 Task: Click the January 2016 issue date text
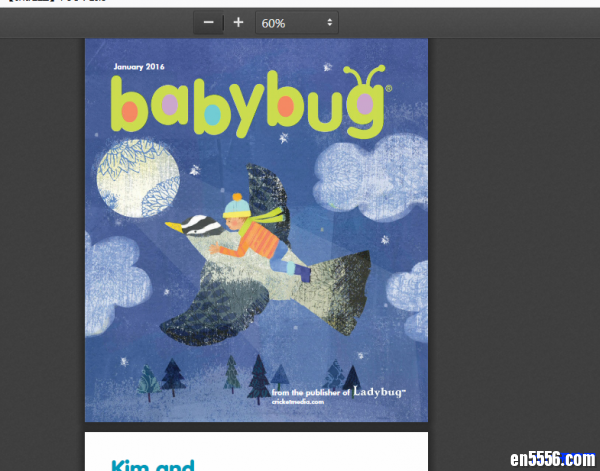tap(139, 68)
